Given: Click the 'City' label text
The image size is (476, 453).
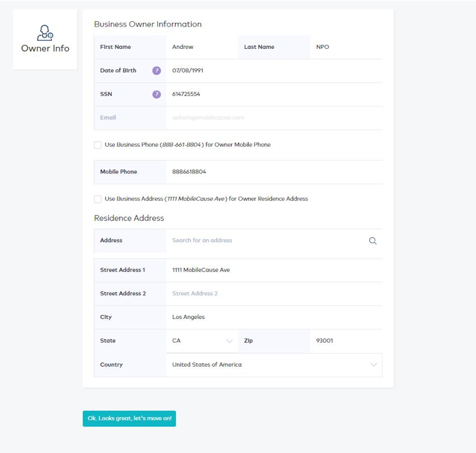Looking at the screenshot, I should point(106,317).
